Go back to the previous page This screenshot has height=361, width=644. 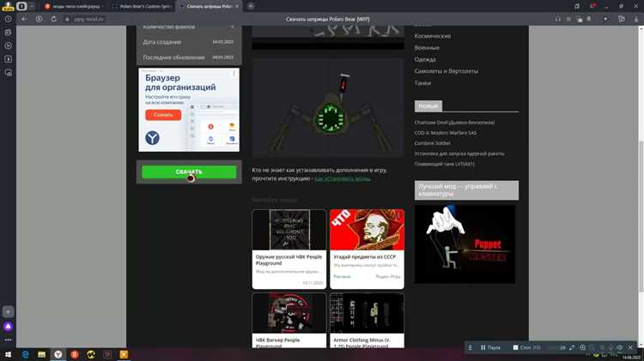coord(24,19)
